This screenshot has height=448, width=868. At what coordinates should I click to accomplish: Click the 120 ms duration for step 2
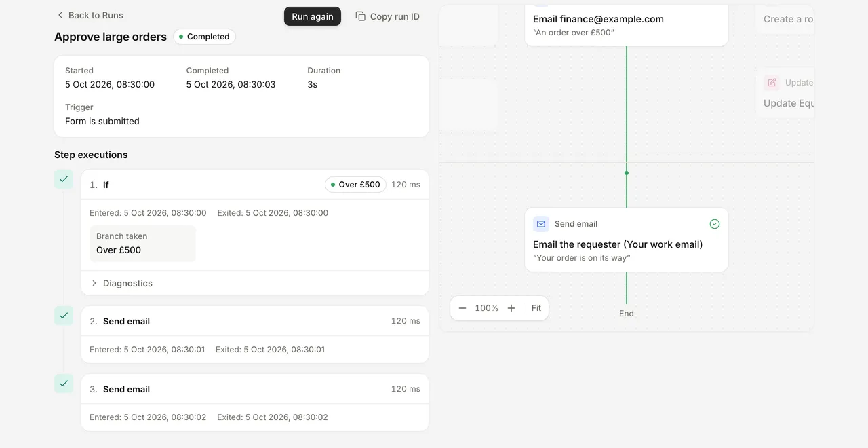[406, 321]
